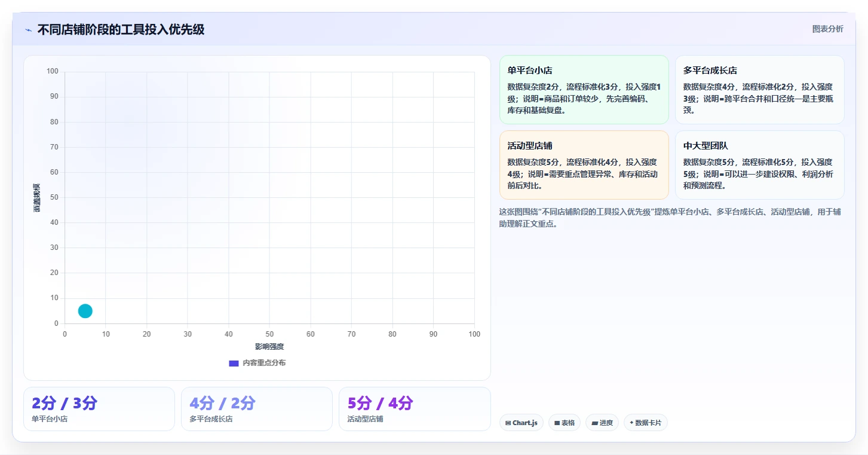This screenshot has width=868, height=455.
Task: Select the cyan bubble data point
Action: point(85,311)
